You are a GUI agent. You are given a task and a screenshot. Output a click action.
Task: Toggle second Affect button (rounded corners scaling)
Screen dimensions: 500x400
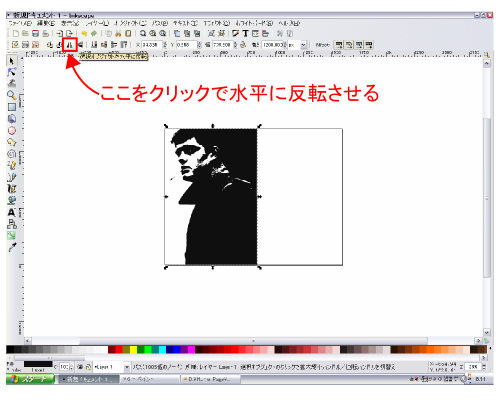(x=349, y=45)
